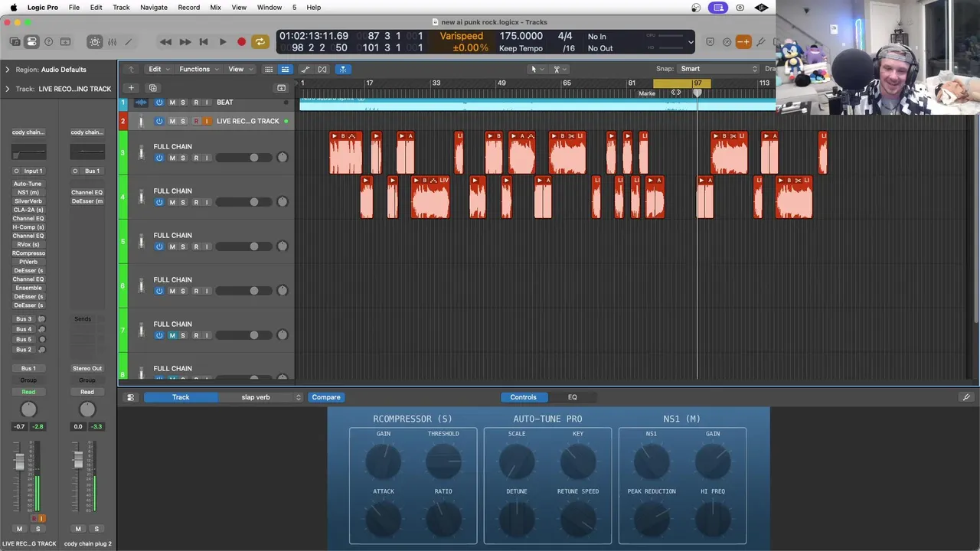Adjust volume slider on track 6 FULL CHAIN
Image resolution: width=980 pixels, height=551 pixels.
pos(243,291)
